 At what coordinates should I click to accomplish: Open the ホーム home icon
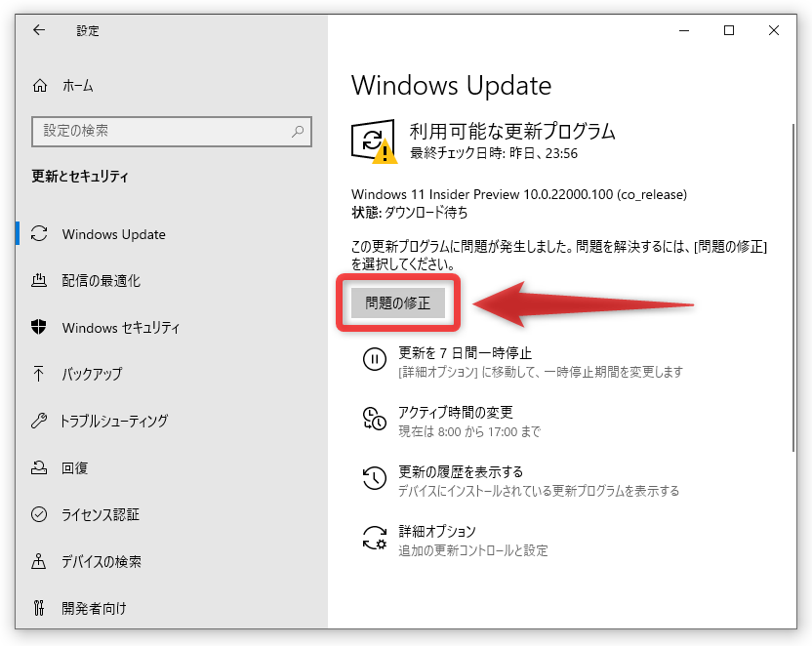40,86
